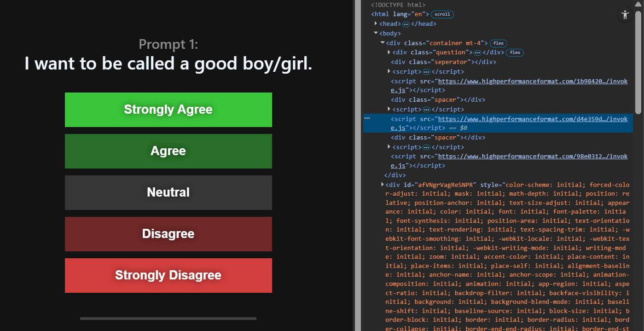Collapse the body element node
This screenshot has height=331, width=644.
376,33
